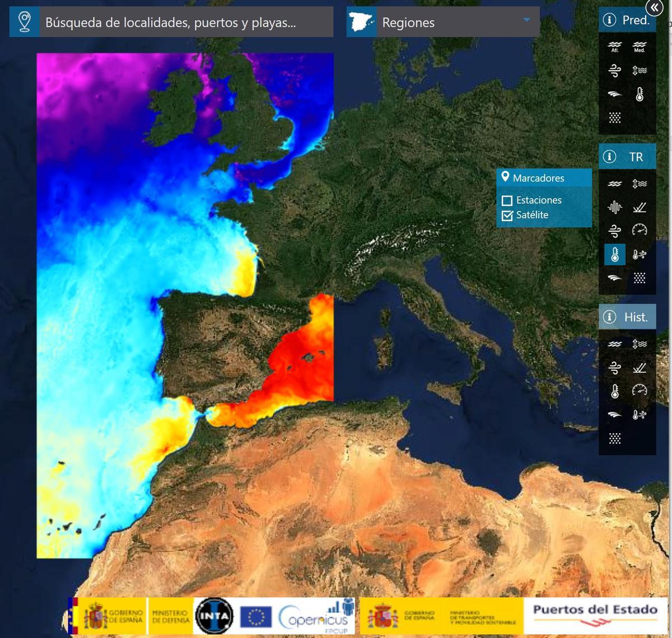This screenshot has width=672, height=638.
Task: Click the locality search input field
Action: [x=185, y=22]
